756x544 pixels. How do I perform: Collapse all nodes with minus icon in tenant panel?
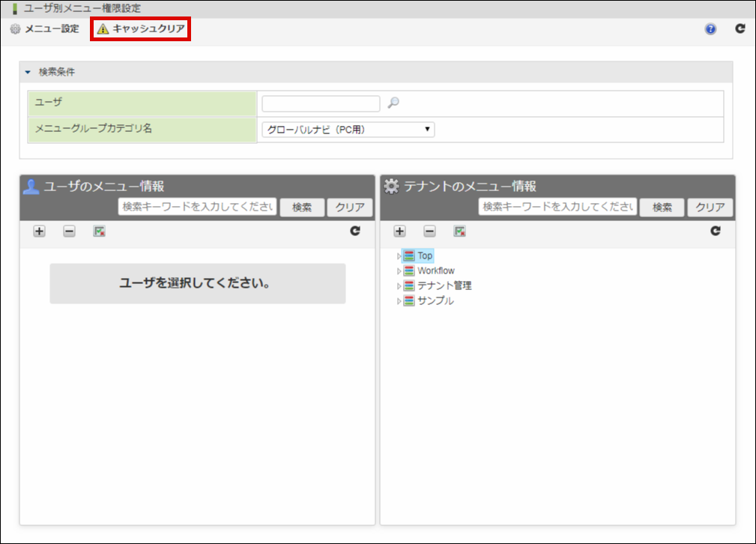click(x=428, y=232)
